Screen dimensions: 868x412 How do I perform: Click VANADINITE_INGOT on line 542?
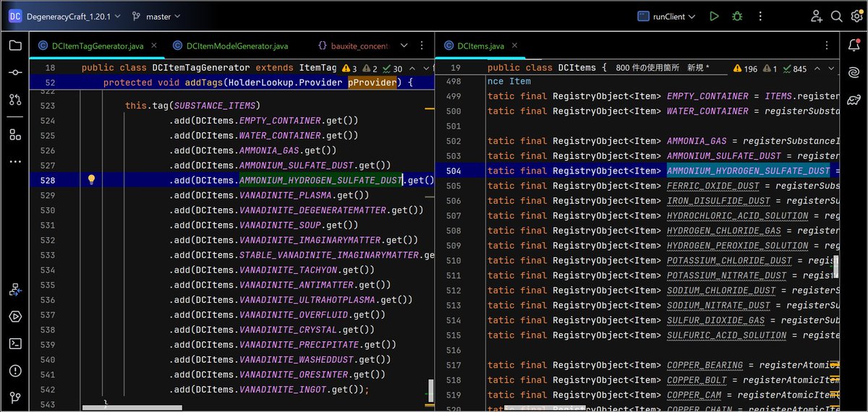[x=284, y=390]
